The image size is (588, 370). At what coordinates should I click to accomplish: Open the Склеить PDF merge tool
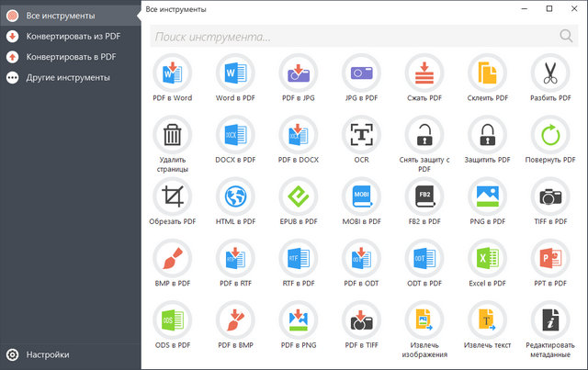point(487,73)
